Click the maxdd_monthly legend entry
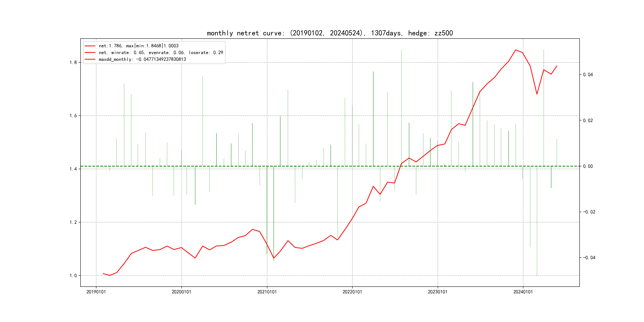Screen dimensions: 644x322 (x=142, y=59)
